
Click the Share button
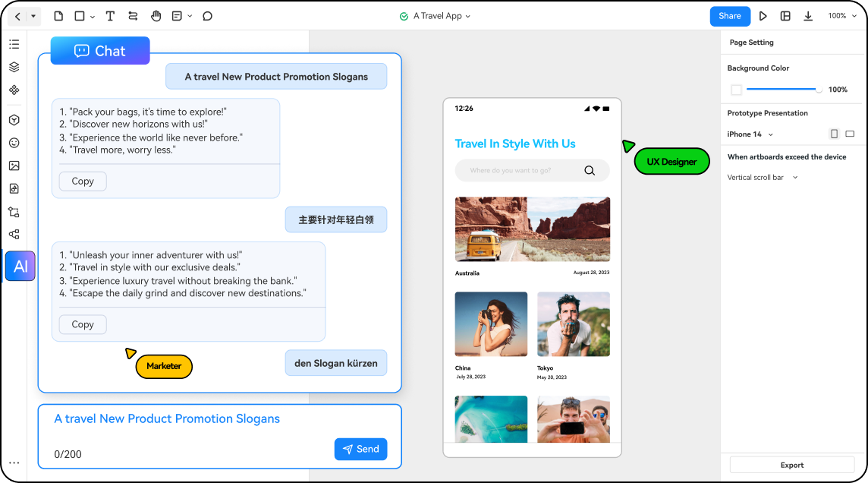(730, 16)
